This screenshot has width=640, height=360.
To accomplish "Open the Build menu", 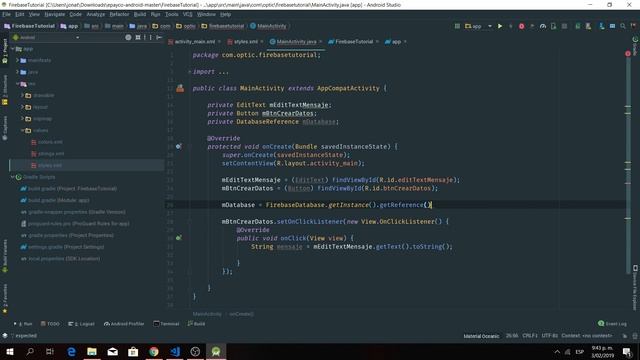I will point(140,14).
